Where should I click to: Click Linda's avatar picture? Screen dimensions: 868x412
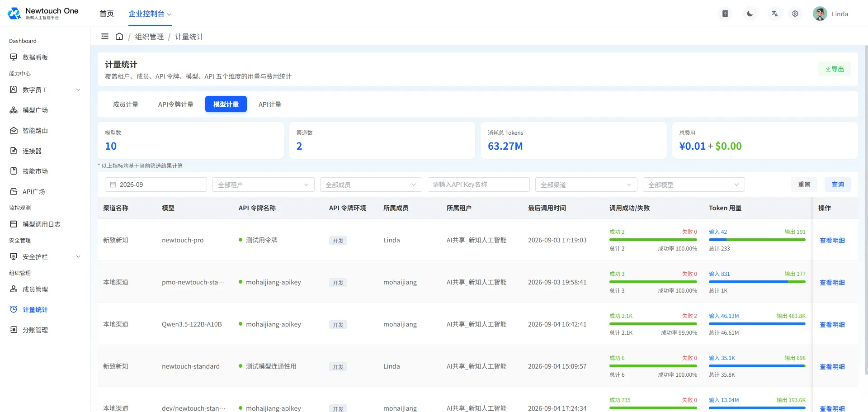[x=820, y=14]
